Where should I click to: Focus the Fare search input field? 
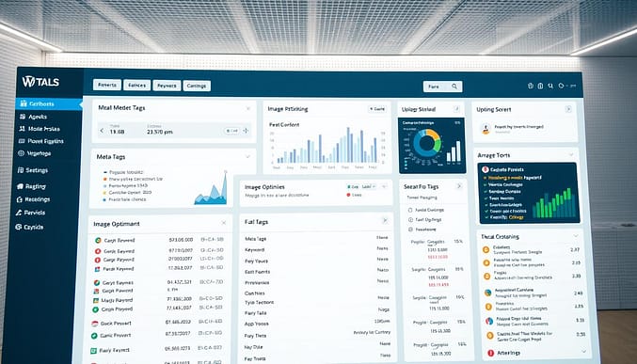pos(442,87)
